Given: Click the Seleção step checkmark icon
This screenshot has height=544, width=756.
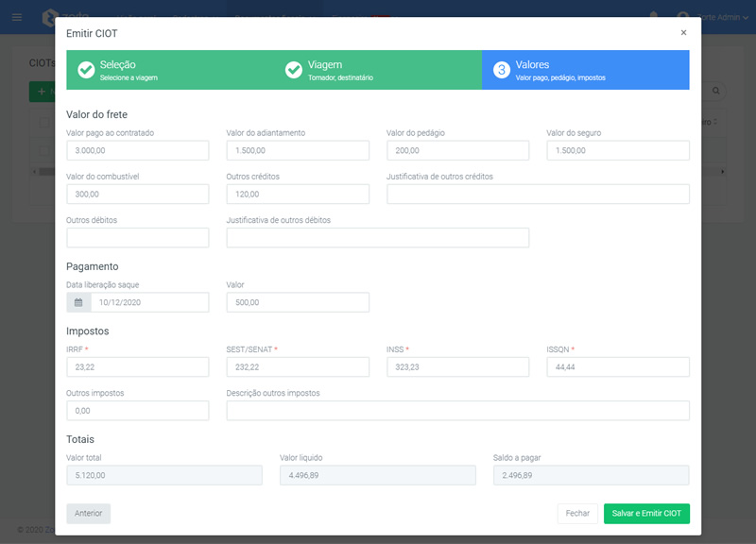Looking at the screenshot, I should [x=86, y=70].
